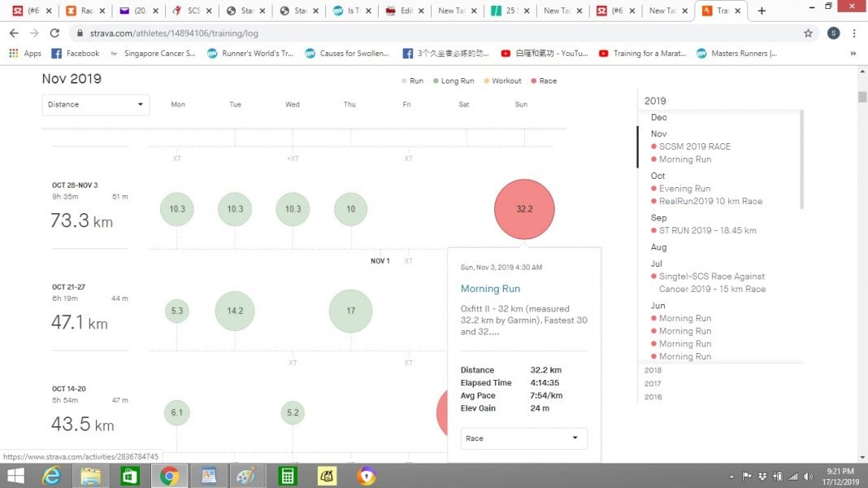
Task: Open the Chrome three-dot menu
Action: tap(854, 33)
